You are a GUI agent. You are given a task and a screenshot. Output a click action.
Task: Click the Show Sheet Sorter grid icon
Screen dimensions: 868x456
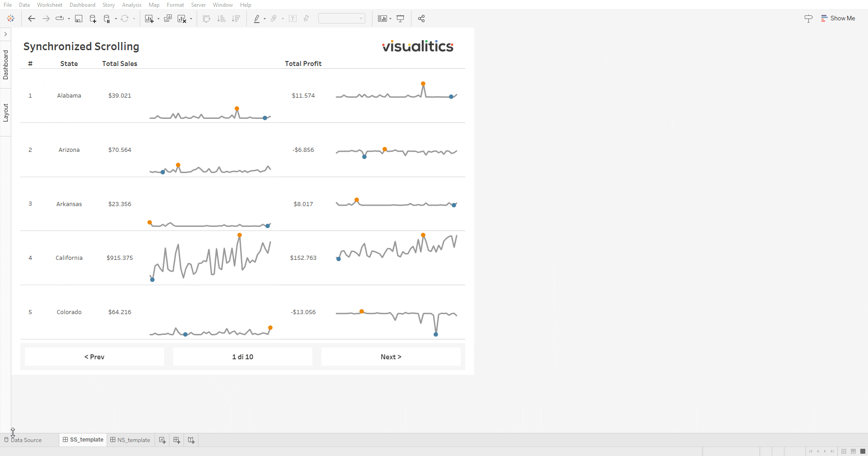844,451
